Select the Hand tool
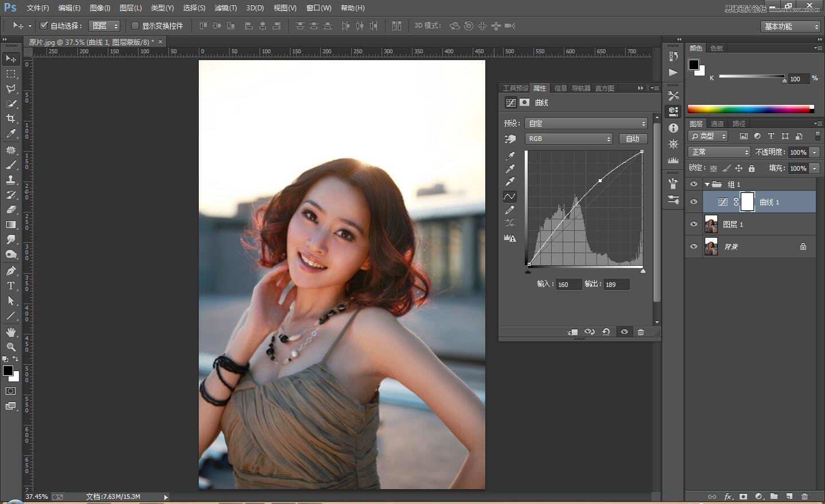Image resolution: width=825 pixels, height=504 pixels. 10,332
